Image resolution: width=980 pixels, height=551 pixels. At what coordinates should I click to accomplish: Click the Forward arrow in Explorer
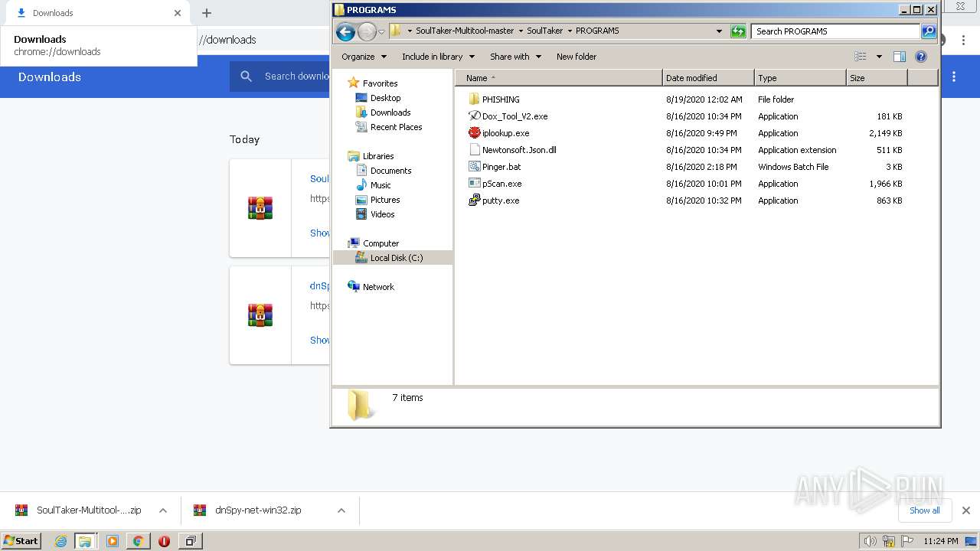[367, 31]
